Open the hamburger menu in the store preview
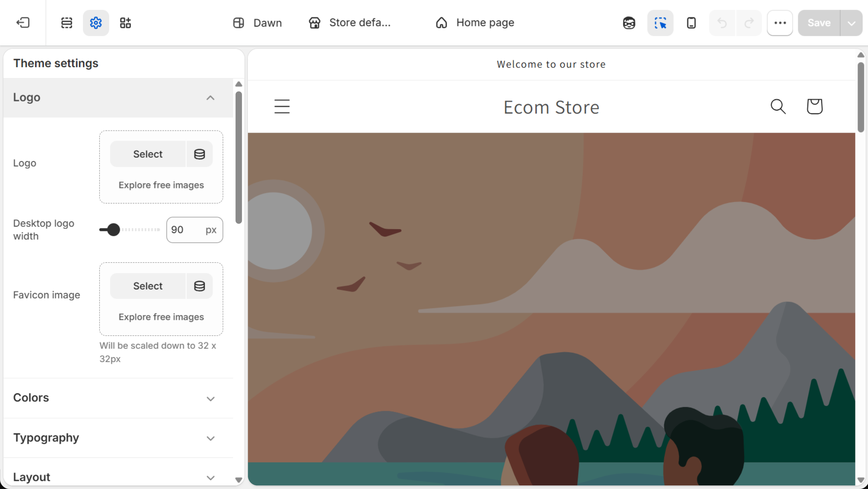Screen dimensions: 868x489 click(x=282, y=106)
